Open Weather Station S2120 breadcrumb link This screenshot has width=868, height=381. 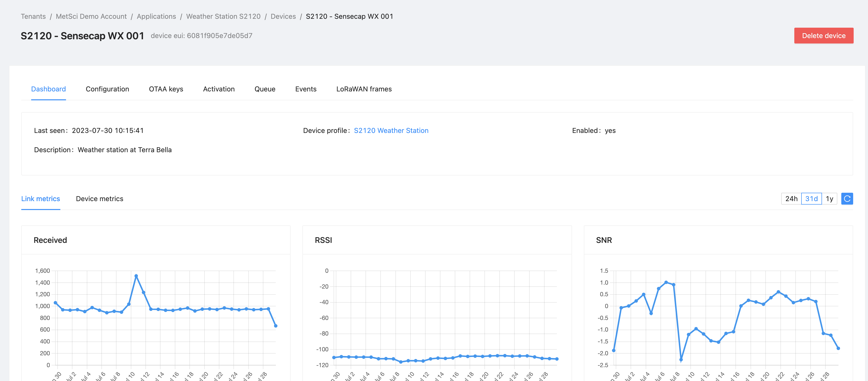pyautogui.click(x=223, y=16)
